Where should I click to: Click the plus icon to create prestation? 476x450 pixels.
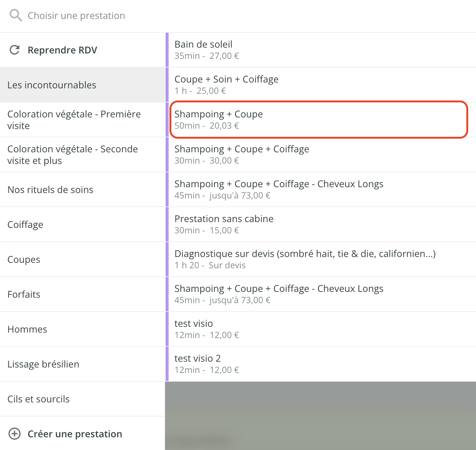pyautogui.click(x=15, y=434)
